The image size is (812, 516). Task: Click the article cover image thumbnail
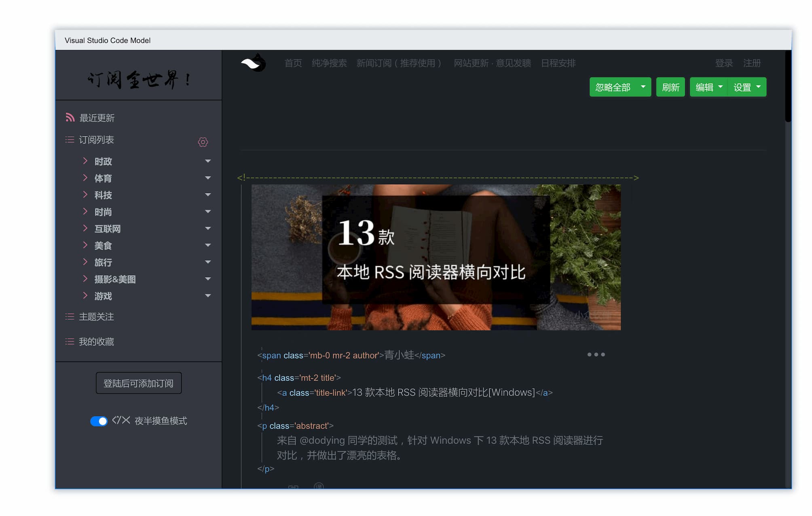[436, 257]
